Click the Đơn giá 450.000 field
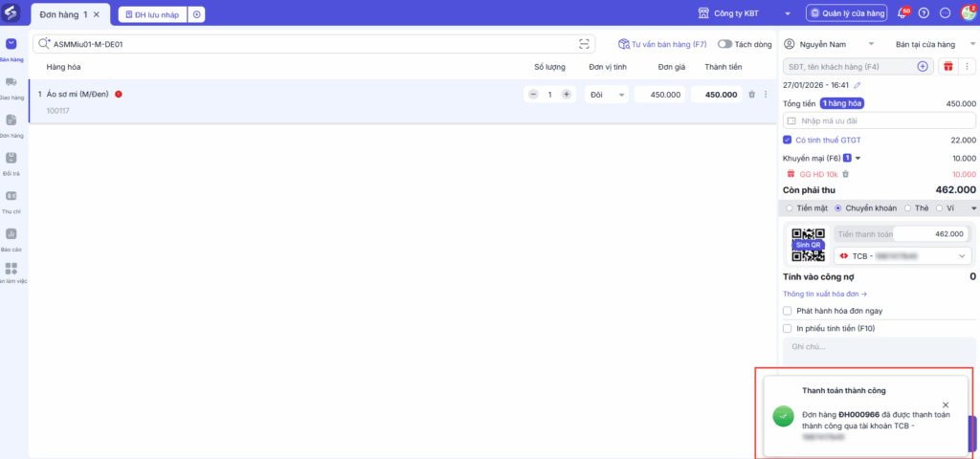Image resolution: width=980 pixels, height=459 pixels. click(x=659, y=95)
